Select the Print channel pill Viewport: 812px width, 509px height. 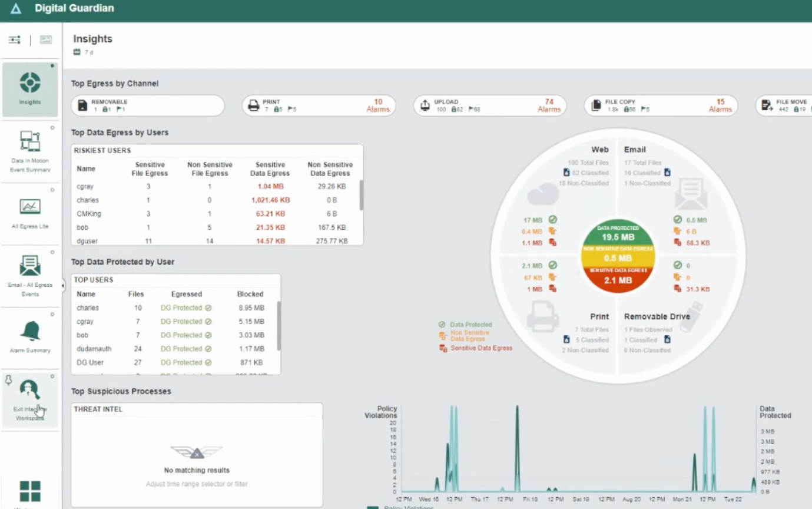(x=319, y=105)
